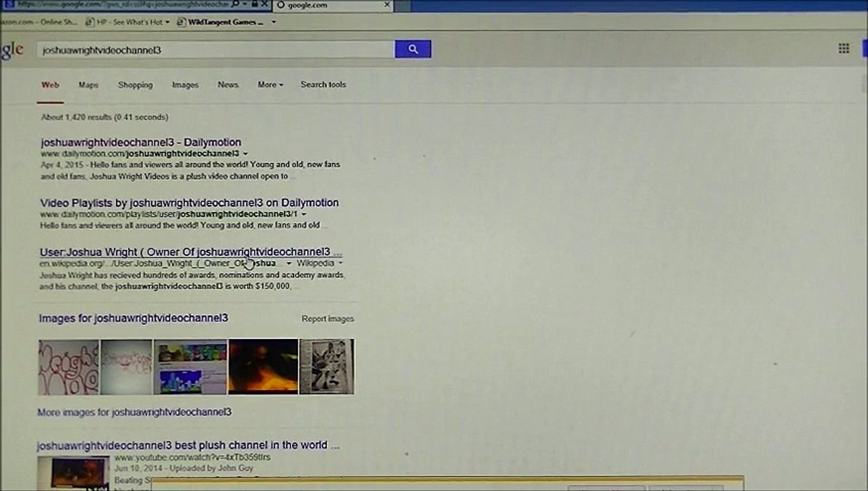868x491 pixels.
Task: Open the YouTube video result thumbnail
Action: [x=73, y=473]
